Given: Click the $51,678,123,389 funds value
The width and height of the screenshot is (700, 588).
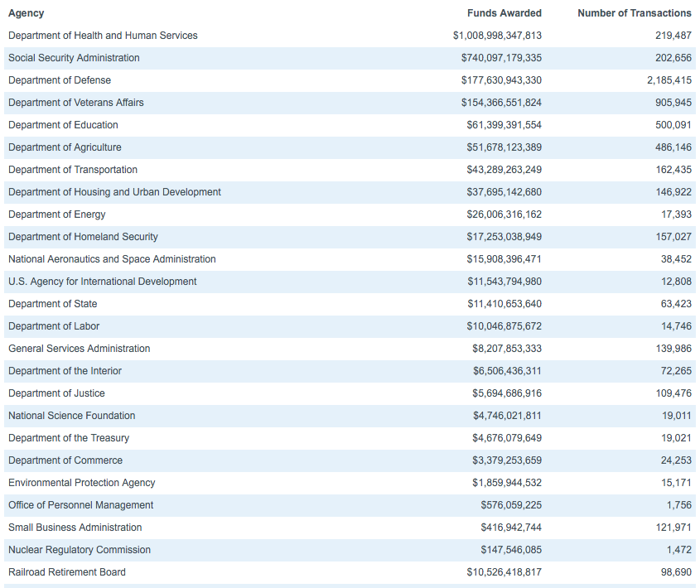Looking at the screenshot, I should tap(504, 147).
